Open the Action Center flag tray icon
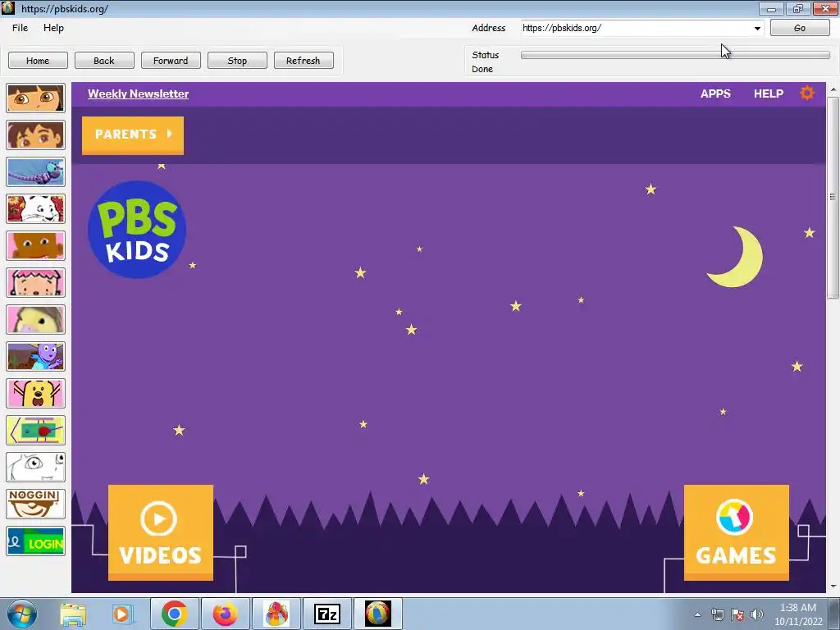 (737, 614)
